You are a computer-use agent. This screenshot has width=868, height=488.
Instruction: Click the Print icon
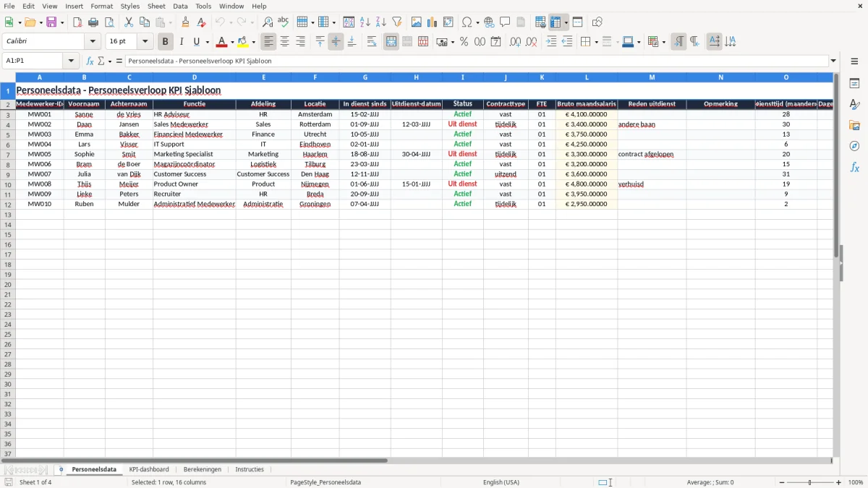[x=93, y=22]
